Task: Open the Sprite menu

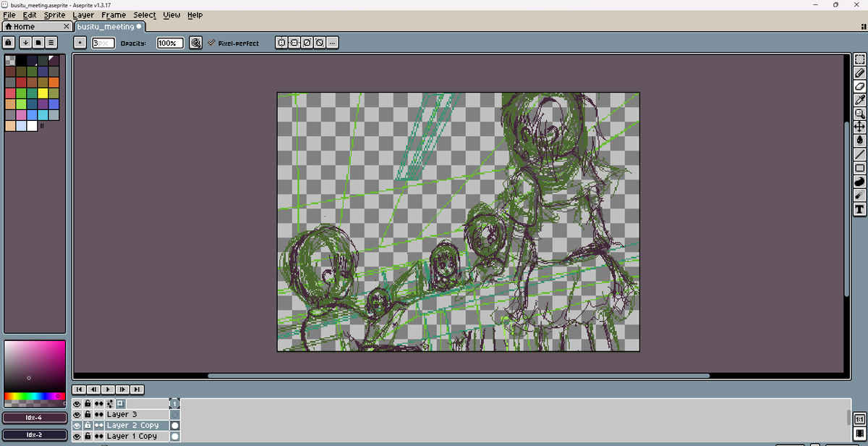Action: point(54,14)
